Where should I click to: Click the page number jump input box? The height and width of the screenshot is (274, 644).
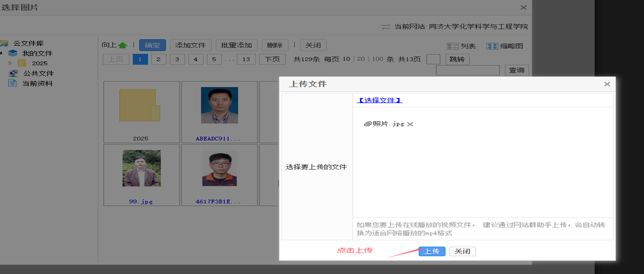point(433,59)
